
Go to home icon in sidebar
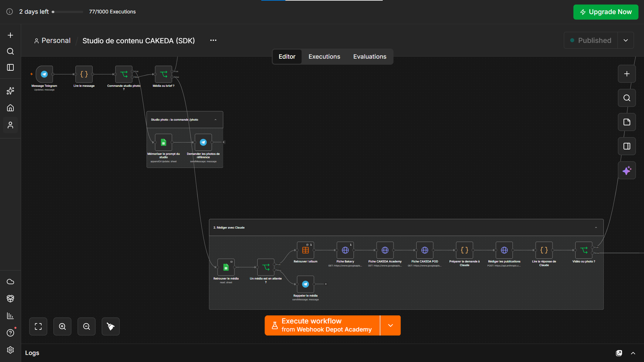pos(10,108)
